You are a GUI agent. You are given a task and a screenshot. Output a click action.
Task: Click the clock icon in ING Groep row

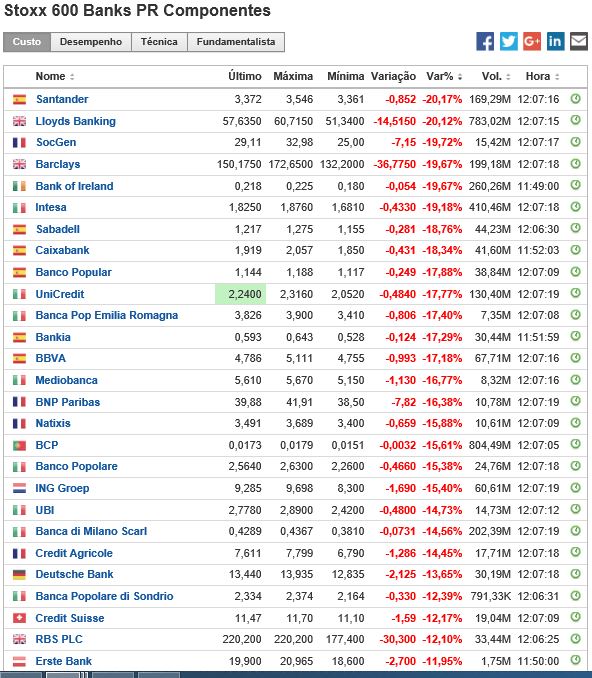[x=575, y=487]
